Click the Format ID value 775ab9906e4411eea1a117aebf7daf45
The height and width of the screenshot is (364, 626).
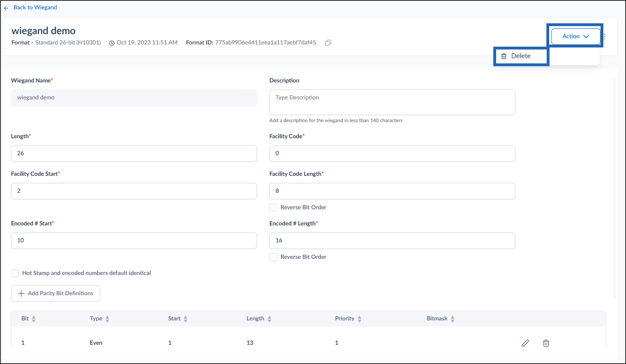[265, 43]
